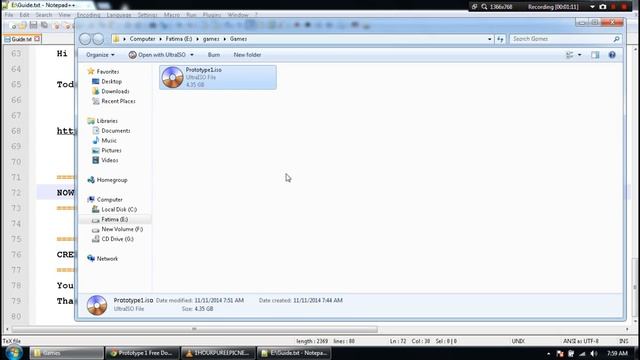The width and height of the screenshot is (640, 360).
Task: Open the Organize menu
Action: (100, 55)
